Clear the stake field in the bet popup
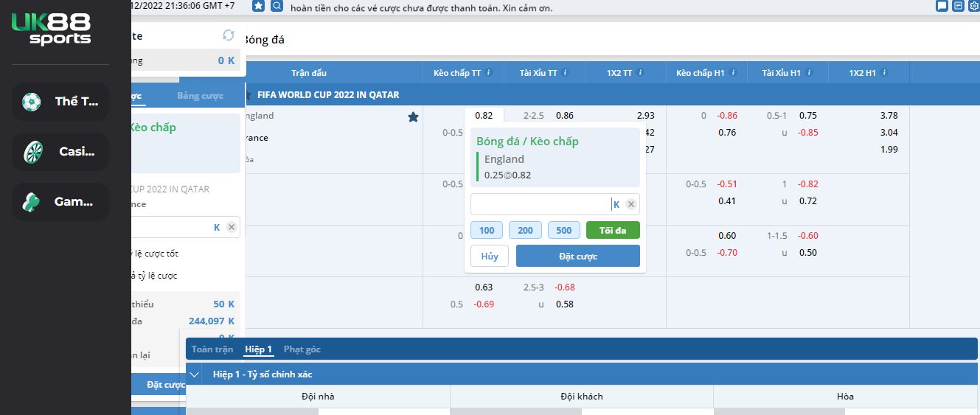The width and height of the screenshot is (980, 415). pyautogui.click(x=631, y=204)
